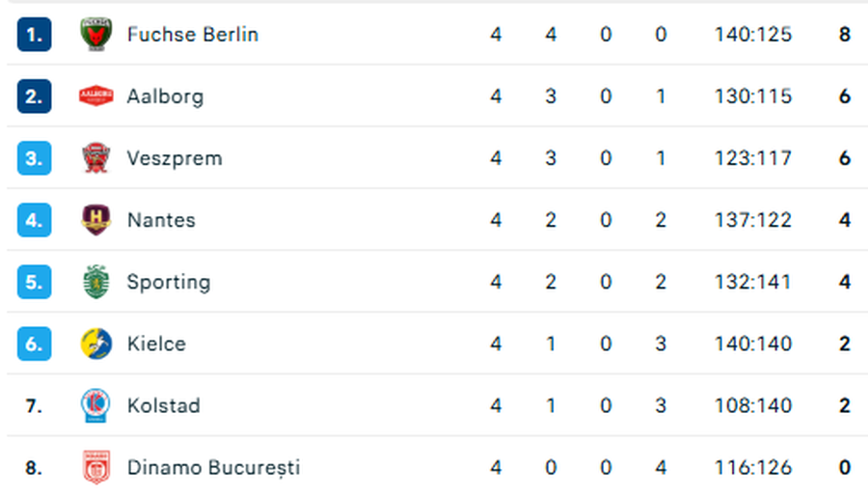The height and width of the screenshot is (495, 868).
Task: Click the rank 6 position badge
Action: click(34, 344)
